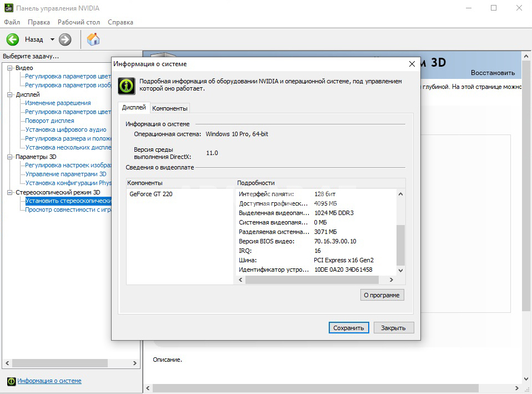Click the Разделяемая системная память row
Screen dimensions: 532x394
[316, 232]
